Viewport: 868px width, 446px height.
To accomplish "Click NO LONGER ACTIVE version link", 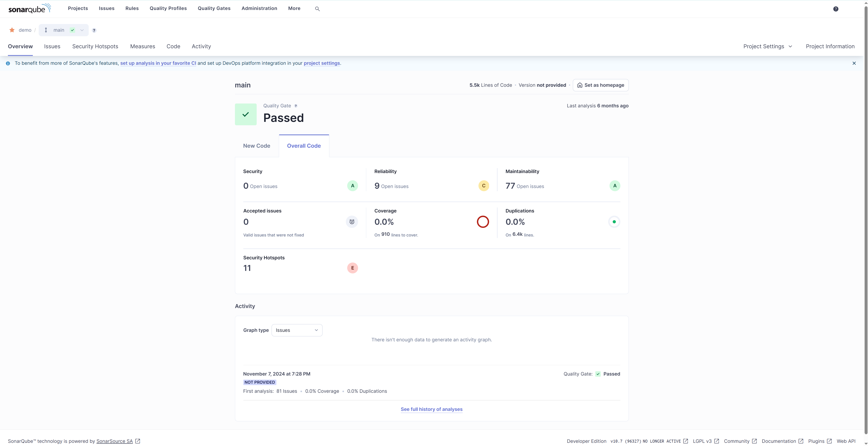I will point(665,441).
